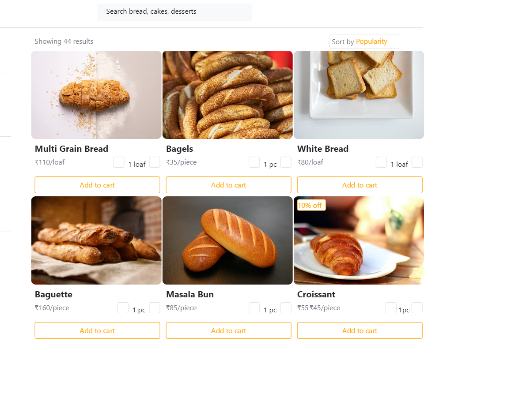Open the Masala Bun product image
530x420 pixels.
click(227, 240)
